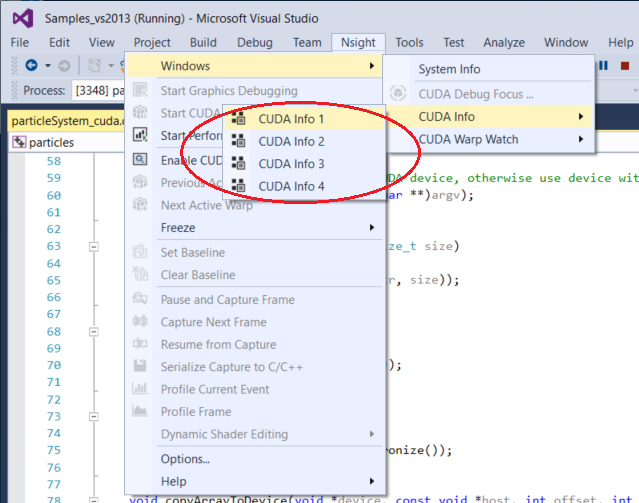Image resolution: width=639 pixels, height=503 pixels.
Task: Click the Stop debugging red square
Action: 625,66
